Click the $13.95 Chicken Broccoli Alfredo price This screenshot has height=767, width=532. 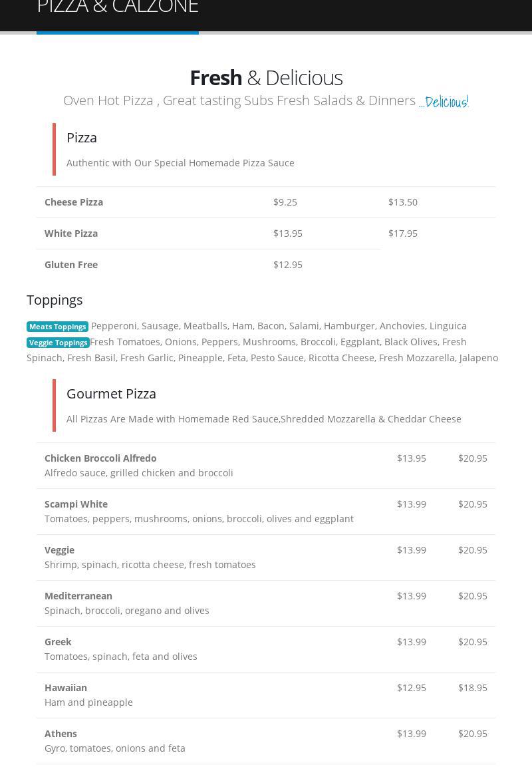point(412,458)
